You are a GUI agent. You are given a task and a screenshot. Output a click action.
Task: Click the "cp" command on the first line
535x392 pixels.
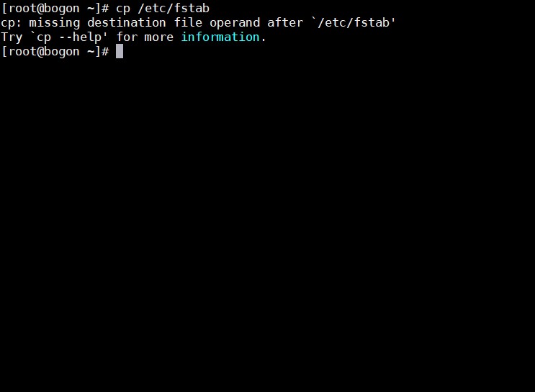(x=123, y=9)
